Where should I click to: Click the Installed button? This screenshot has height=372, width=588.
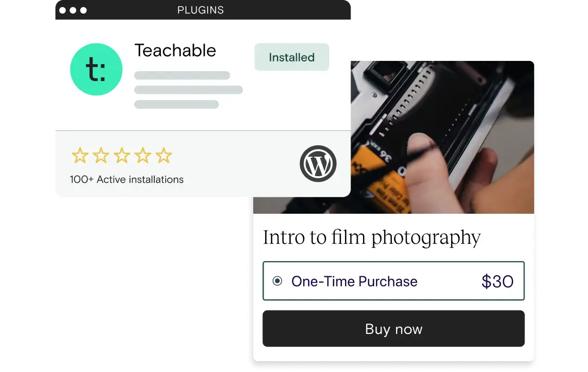[292, 57]
